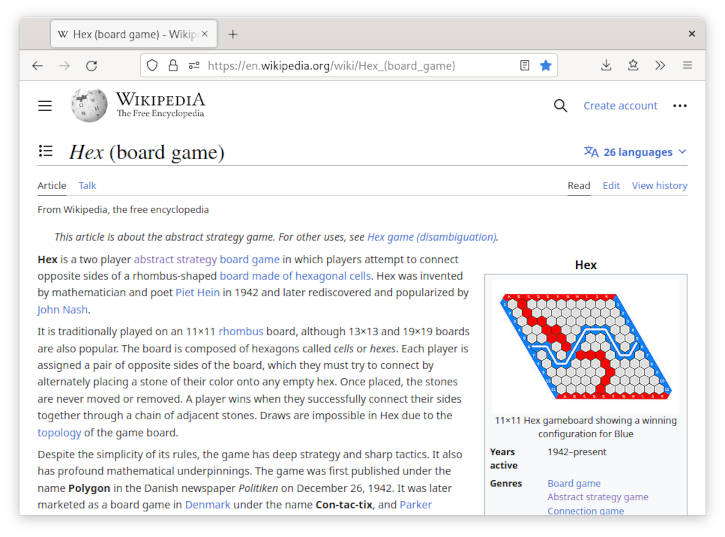725x537 pixels.
Task: Go back to the previous page
Action: [37, 66]
